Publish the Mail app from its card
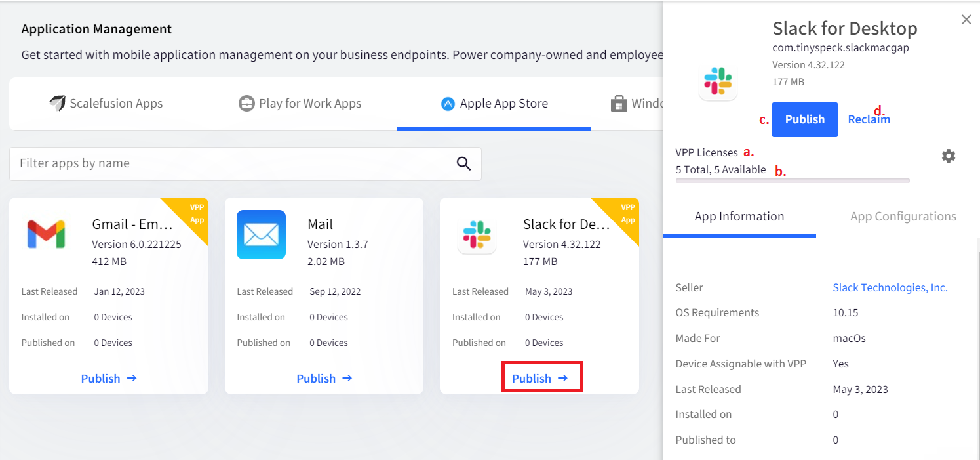 pyautogui.click(x=324, y=379)
